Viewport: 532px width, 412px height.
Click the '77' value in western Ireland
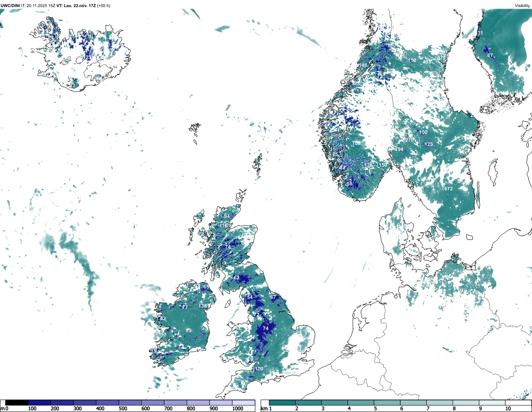(x=185, y=307)
